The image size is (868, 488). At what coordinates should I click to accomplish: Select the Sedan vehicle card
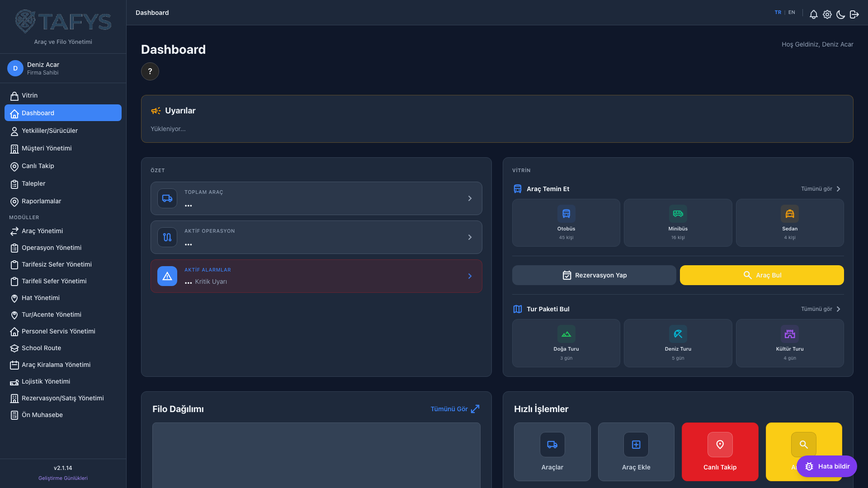(790, 223)
